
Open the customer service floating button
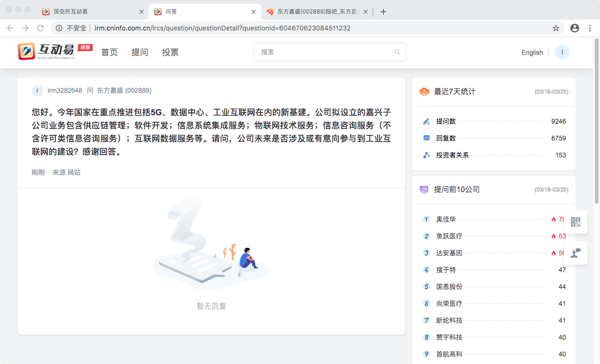pos(576,253)
